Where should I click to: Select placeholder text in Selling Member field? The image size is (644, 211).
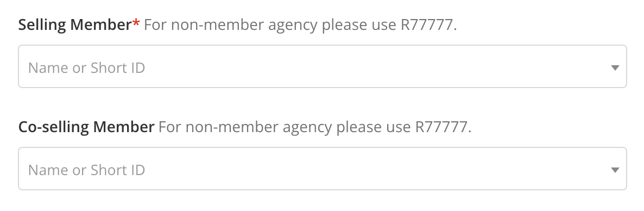tap(87, 68)
